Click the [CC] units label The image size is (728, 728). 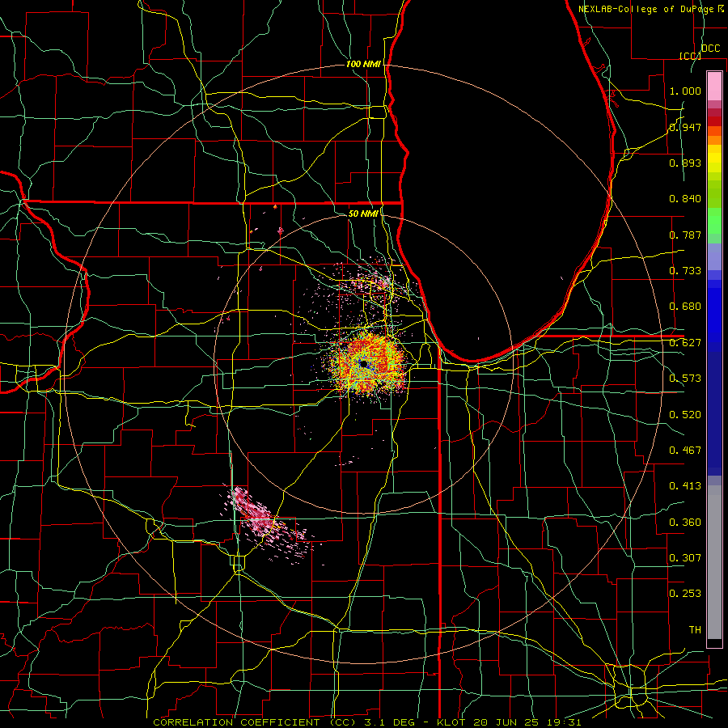pyautogui.click(x=690, y=56)
